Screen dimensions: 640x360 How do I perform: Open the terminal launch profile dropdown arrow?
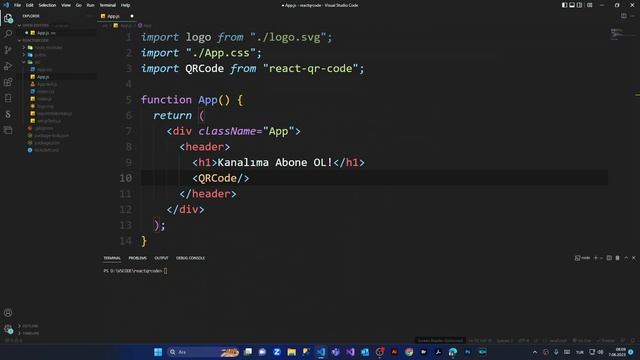(601, 258)
